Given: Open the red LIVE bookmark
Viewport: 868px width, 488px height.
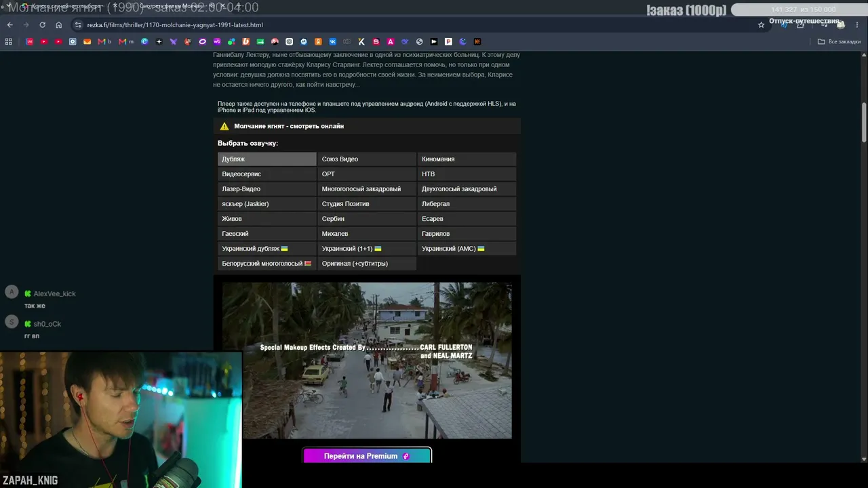Looking at the screenshot, I should point(29,41).
